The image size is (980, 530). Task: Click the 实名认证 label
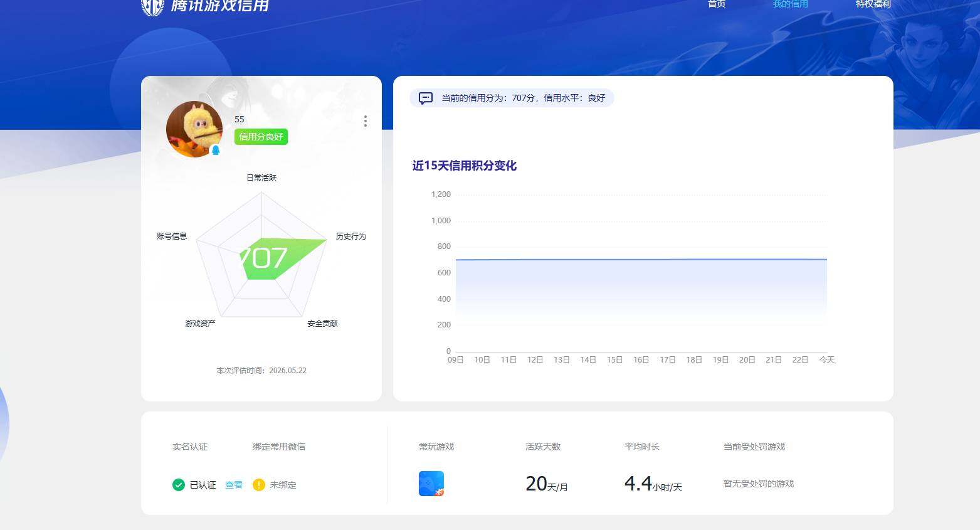(189, 447)
